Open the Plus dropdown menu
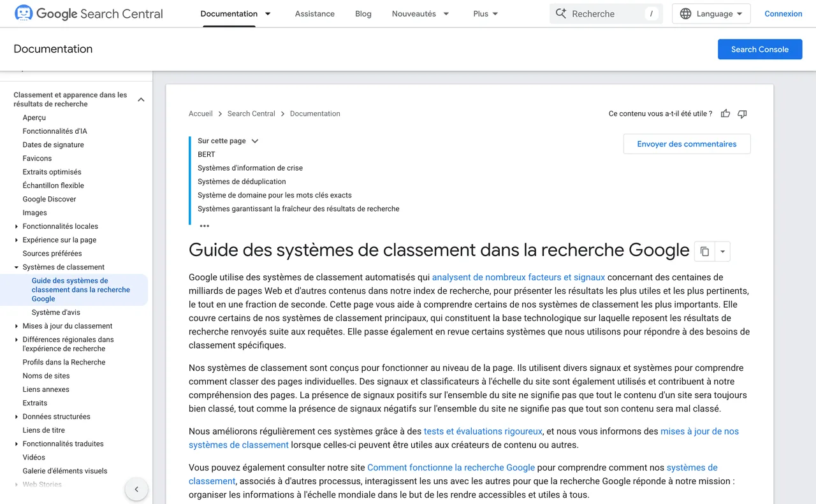This screenshot has height=504, width=816. pos(486,13)
